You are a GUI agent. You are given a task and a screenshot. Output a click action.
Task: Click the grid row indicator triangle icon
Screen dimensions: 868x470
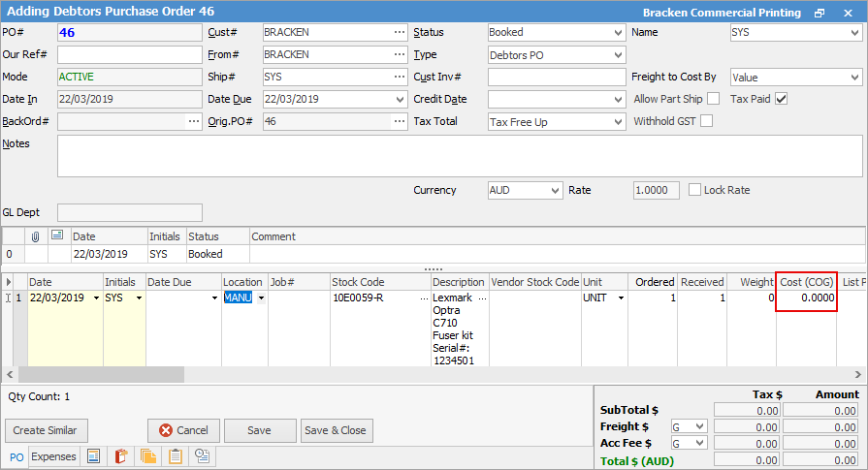(x=9, y=282)
